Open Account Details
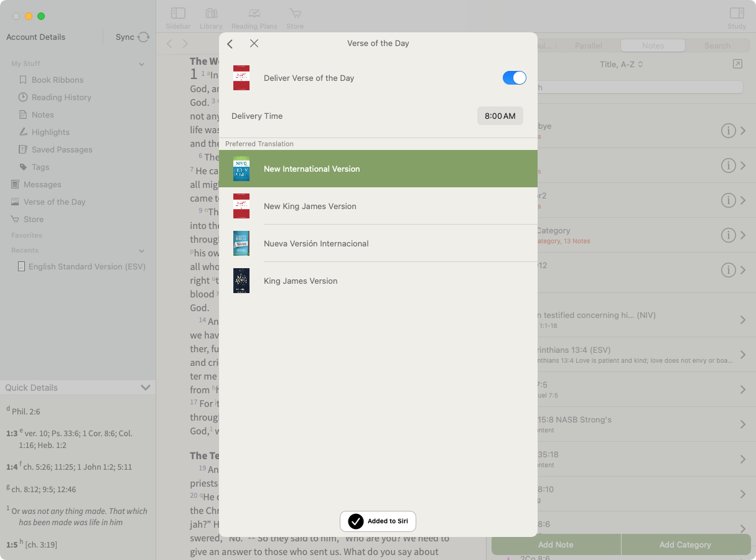 coord(35,37)
